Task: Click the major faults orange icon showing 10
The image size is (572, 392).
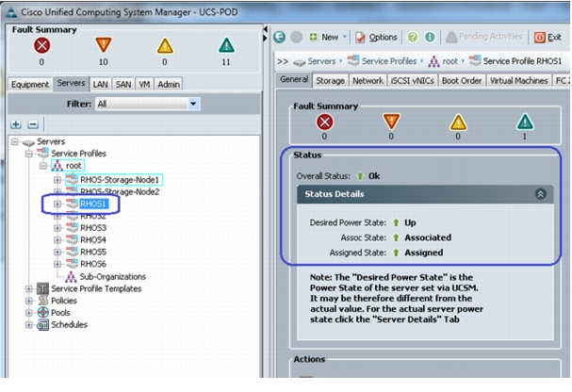Action: tap(104, 45)
